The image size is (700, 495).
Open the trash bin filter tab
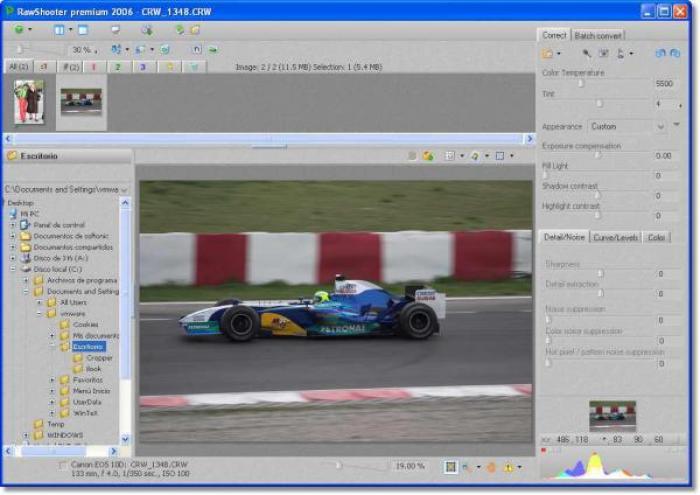[194, 67]
